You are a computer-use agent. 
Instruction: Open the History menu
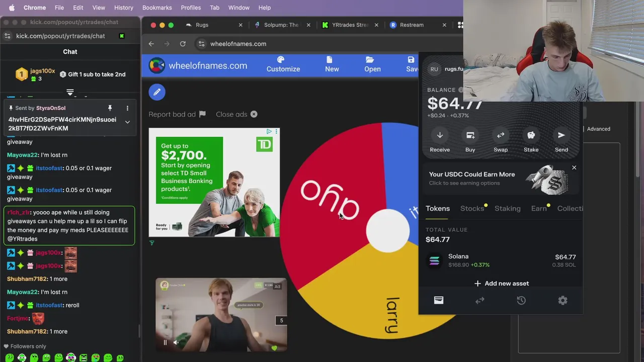coord(123,8)
